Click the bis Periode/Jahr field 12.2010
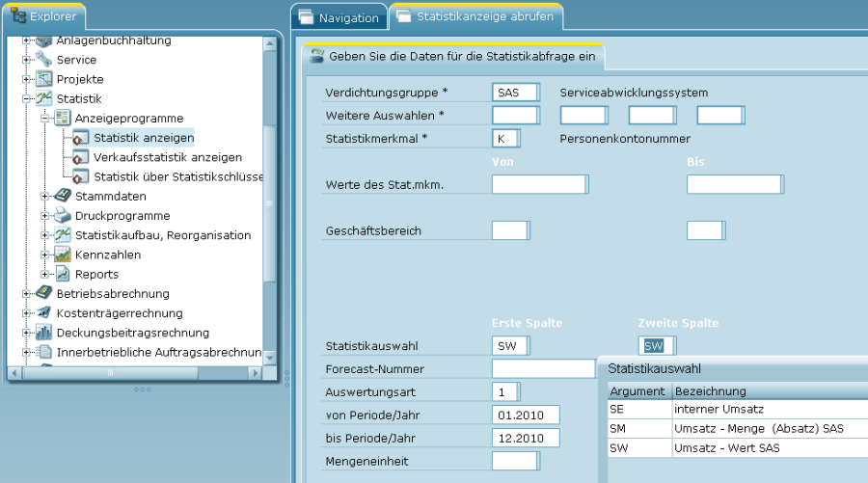 pos(526,438)
